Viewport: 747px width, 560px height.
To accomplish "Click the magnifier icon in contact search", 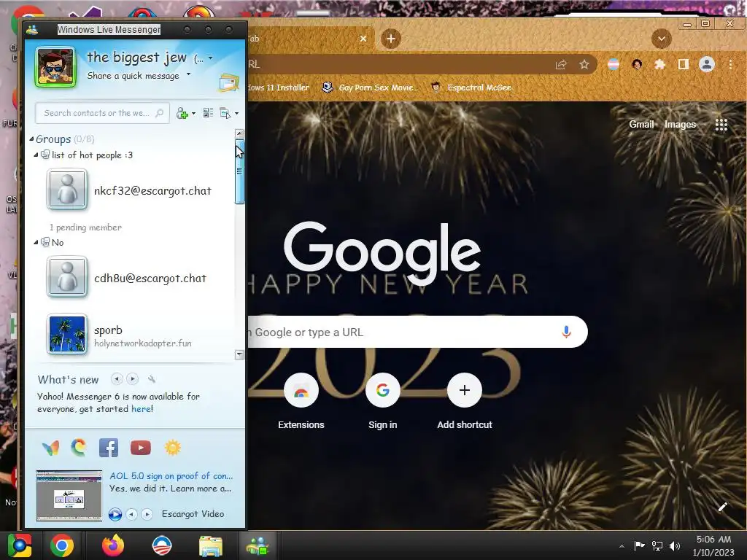I will [x=160, y=113].
